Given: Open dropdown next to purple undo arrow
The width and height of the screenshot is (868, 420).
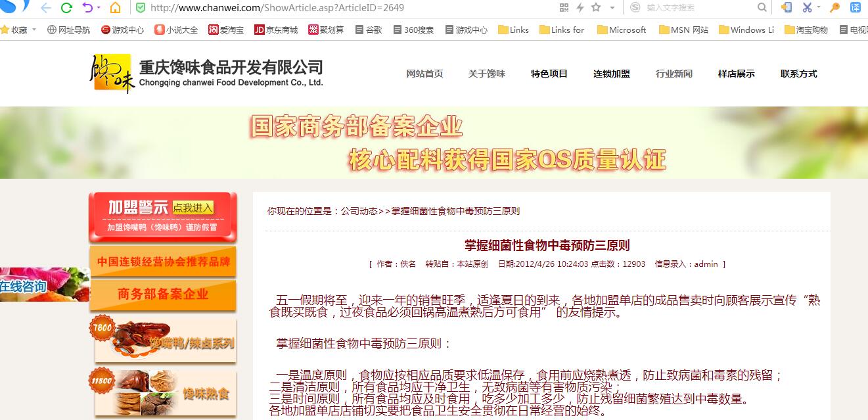Looking at the screenshot, I should tap(99, 8).
